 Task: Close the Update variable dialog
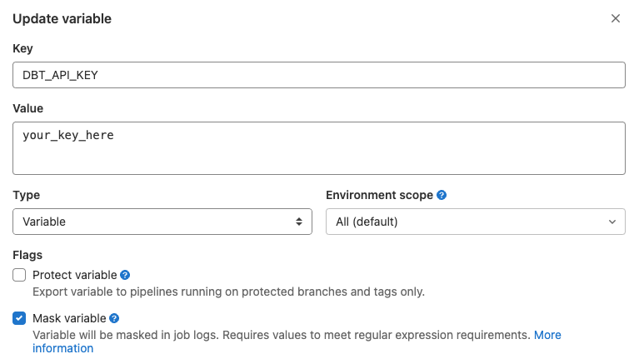click(x=616, y=18)
